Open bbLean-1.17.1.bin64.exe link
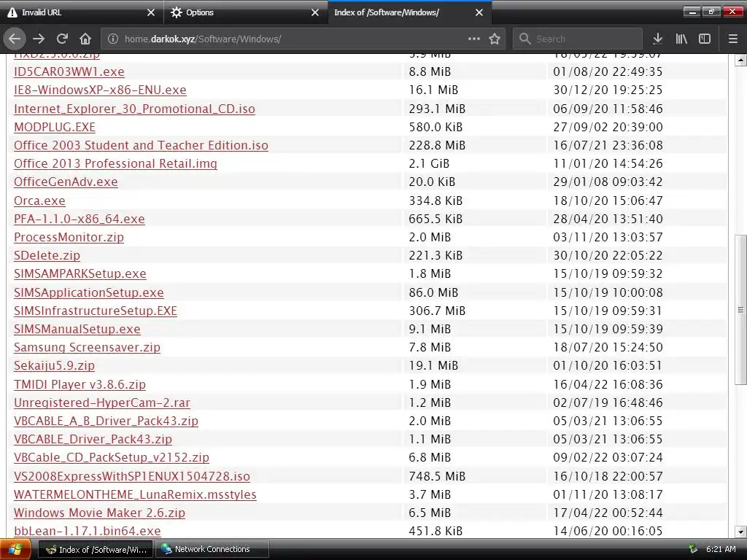The width and height of the screenshot is (747, 560). [88, 531]
